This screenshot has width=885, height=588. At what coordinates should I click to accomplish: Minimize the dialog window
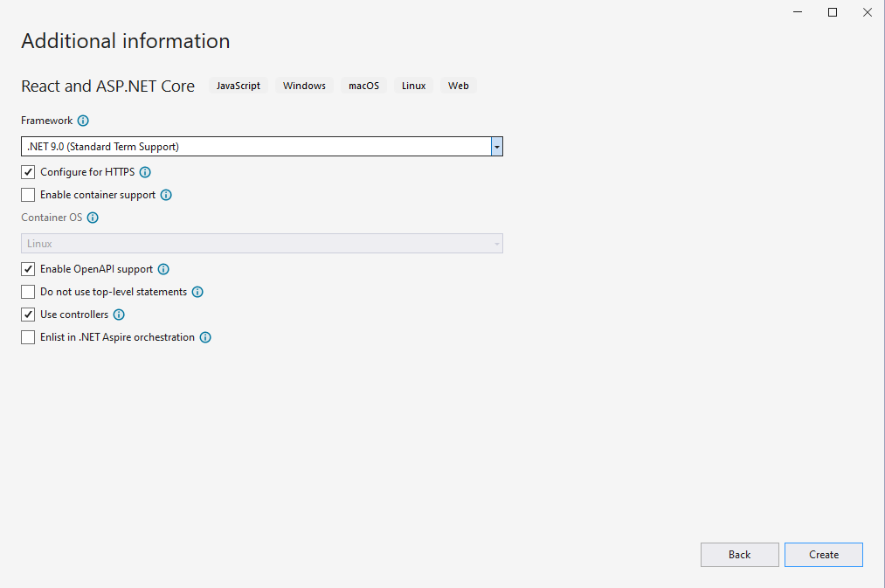[798, 12]
